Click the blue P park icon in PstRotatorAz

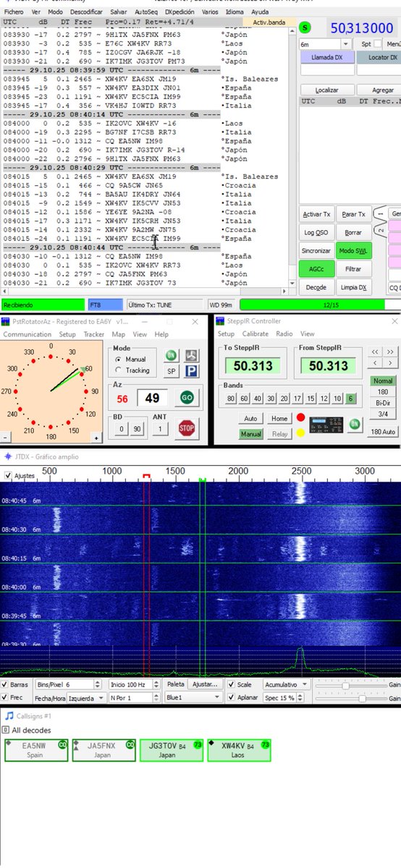(x=190, y=371)
